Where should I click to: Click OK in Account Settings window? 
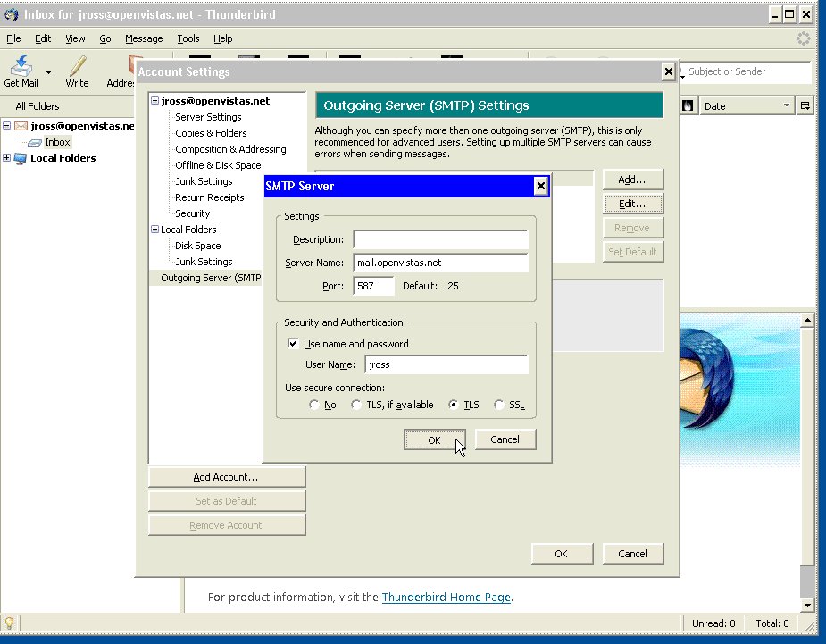coord(562,554)
